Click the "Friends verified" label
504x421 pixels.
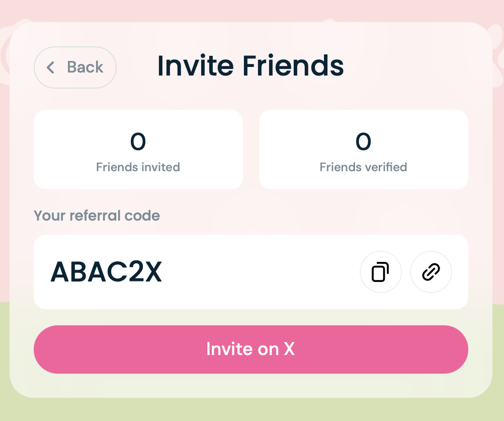[363, 167]
